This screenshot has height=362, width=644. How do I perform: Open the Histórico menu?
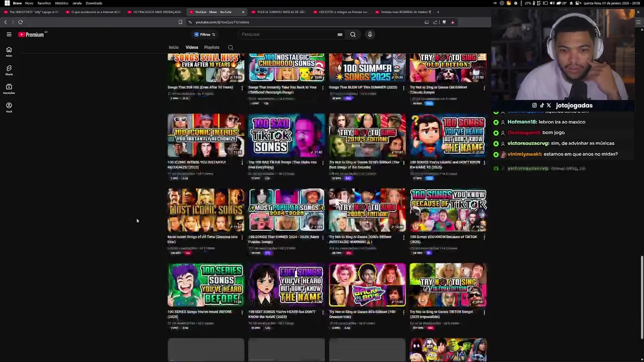[61, 3]
